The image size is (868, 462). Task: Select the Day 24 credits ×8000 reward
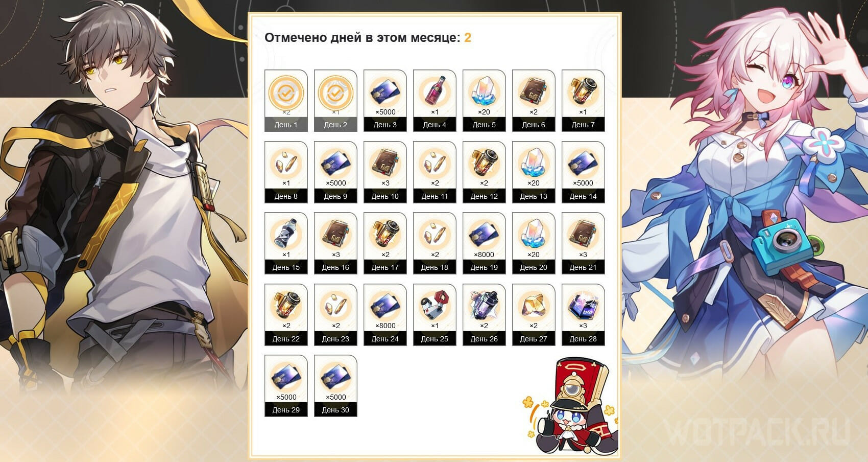click(385, 315)
